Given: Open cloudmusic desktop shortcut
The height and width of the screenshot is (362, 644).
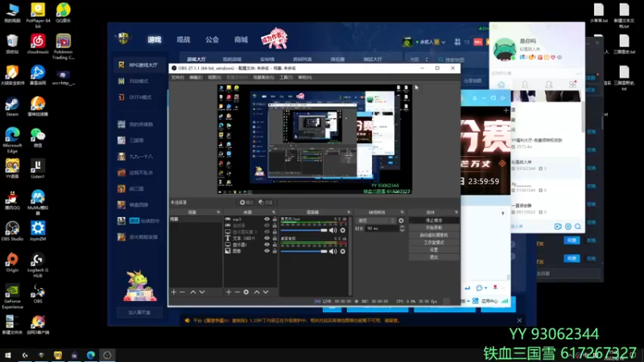Looking at the screenshot, I should (38, 44).
